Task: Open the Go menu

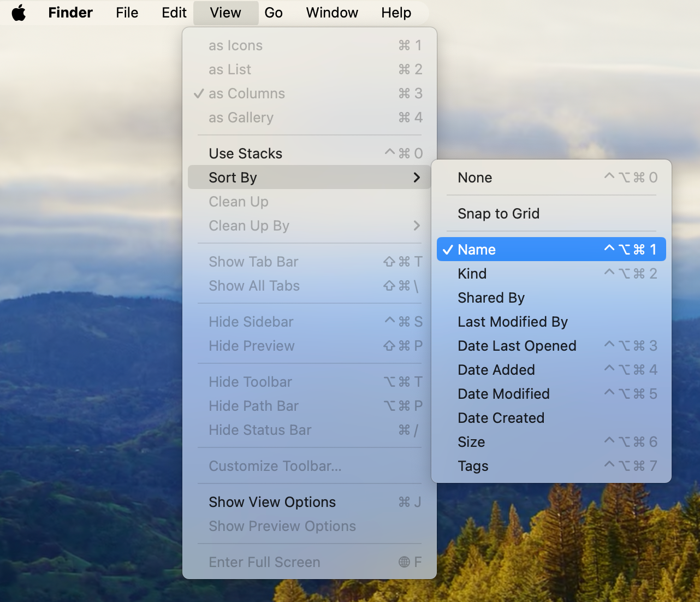Action: point(273,13)
